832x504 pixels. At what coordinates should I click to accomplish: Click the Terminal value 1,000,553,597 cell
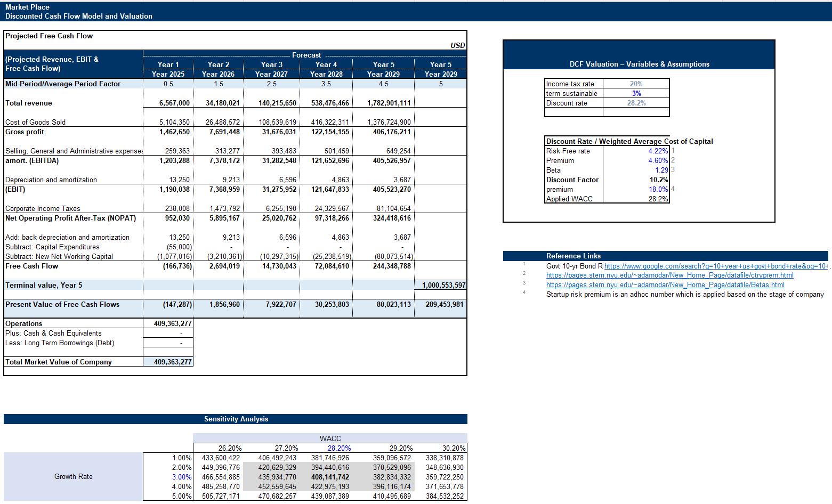pyautogui.click(x=443, y=285)
